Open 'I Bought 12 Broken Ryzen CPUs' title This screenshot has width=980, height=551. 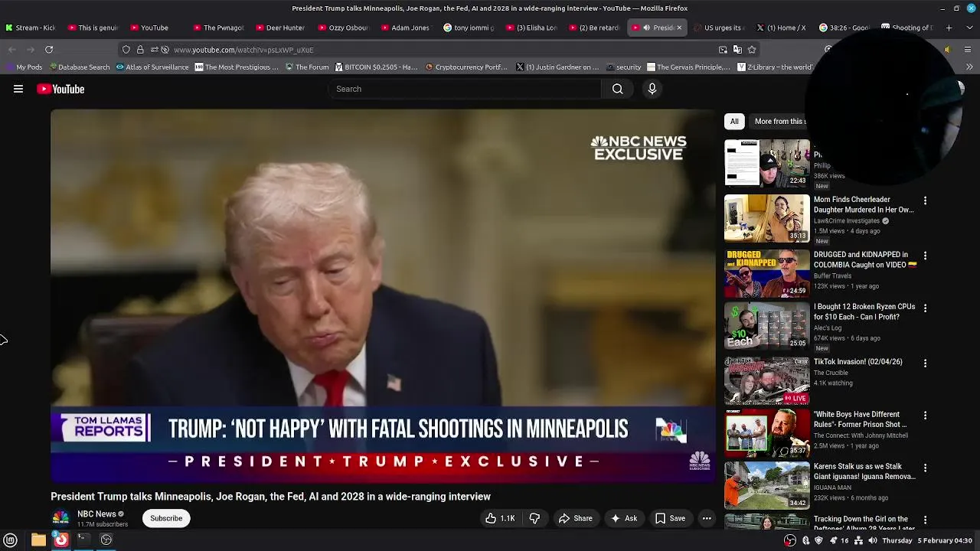click(864, 311)
